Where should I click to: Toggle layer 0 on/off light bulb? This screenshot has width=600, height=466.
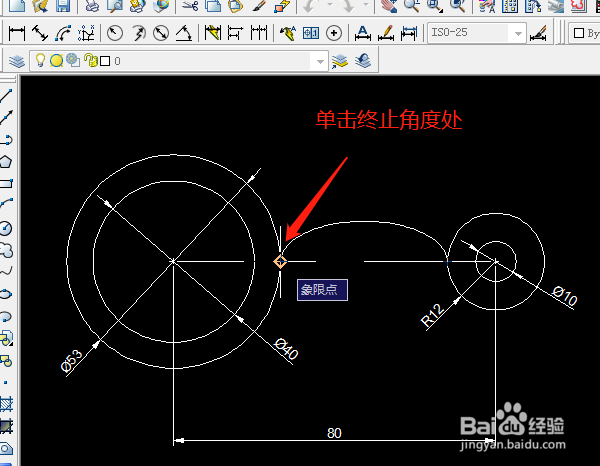40,60
